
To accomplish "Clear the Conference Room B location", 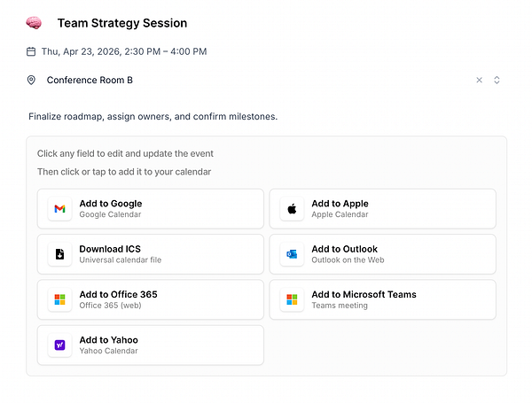I will pyautogui.click(x=480, y=81).
